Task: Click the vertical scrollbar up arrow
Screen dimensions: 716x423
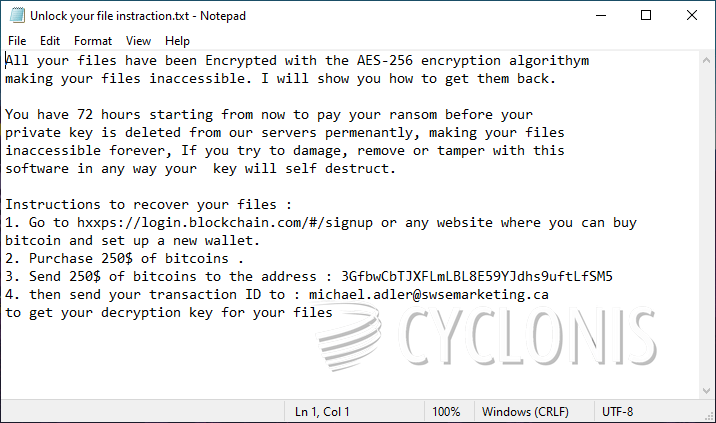Action: point(706,60)
